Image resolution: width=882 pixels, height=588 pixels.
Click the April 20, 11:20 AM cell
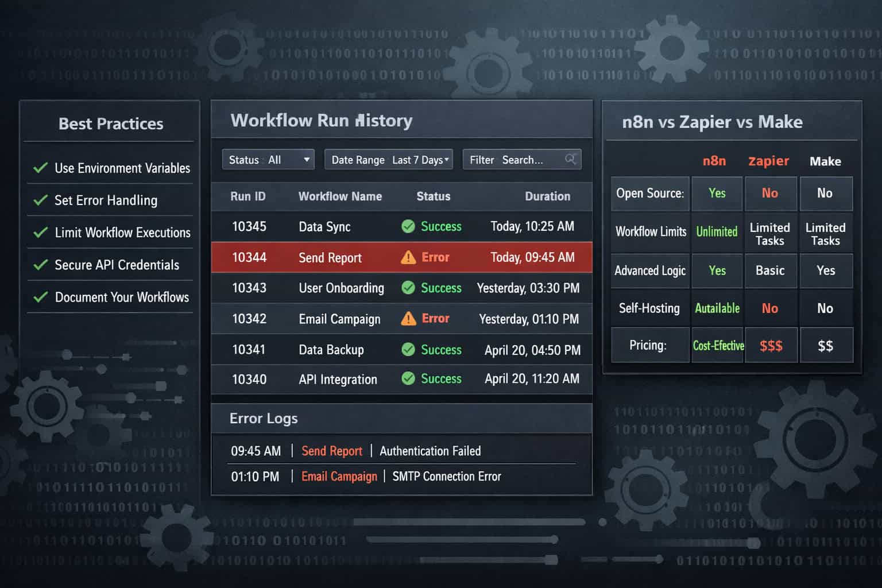click(x=532, y=379)
